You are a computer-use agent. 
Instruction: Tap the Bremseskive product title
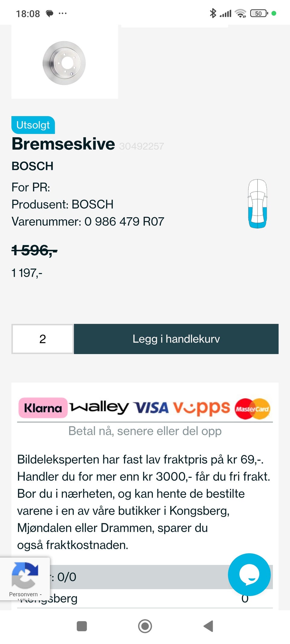(x=63, y=144)
